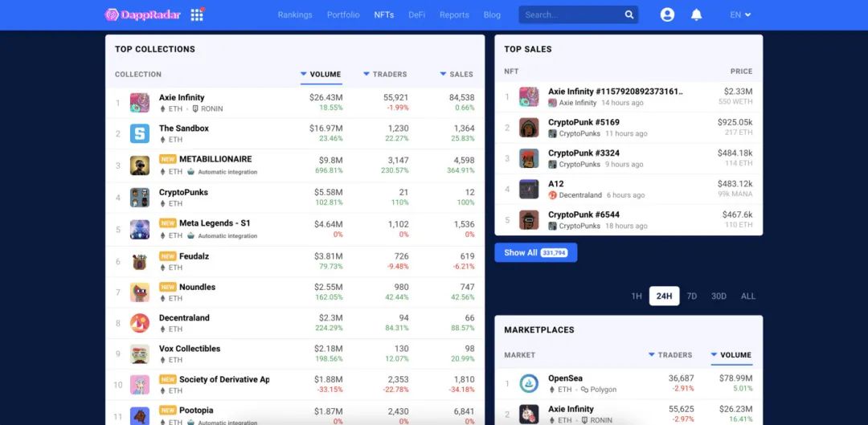This screenshot has height=425, width=868.
Task: Open the DeFi nav item
Action: point(417,15)
